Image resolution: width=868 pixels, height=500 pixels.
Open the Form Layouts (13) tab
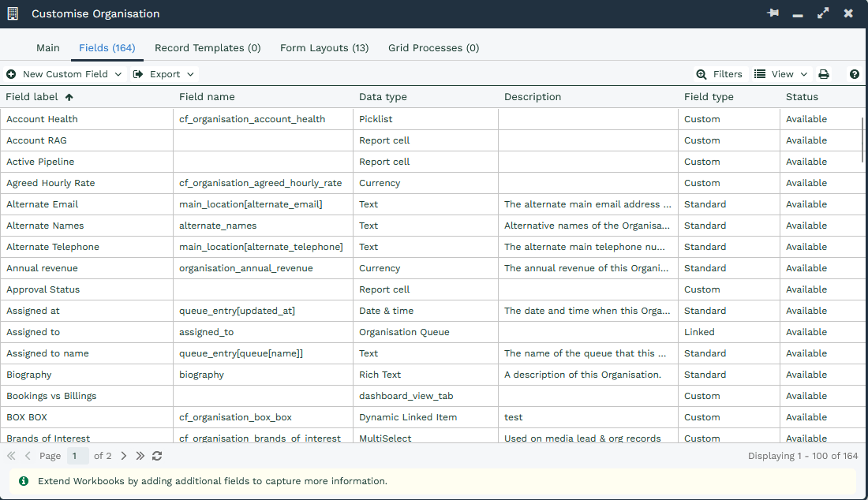pos(324,48)
